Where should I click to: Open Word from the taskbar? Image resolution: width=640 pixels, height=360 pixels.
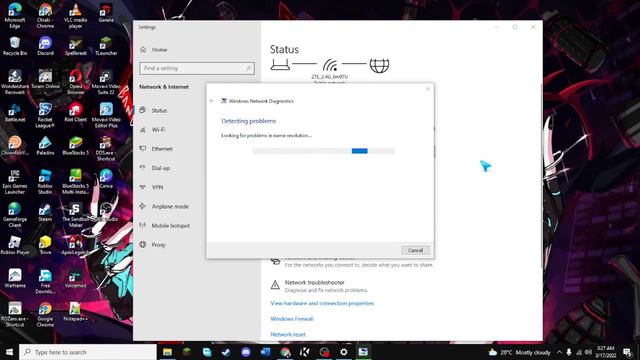click(x=265, y=352)
